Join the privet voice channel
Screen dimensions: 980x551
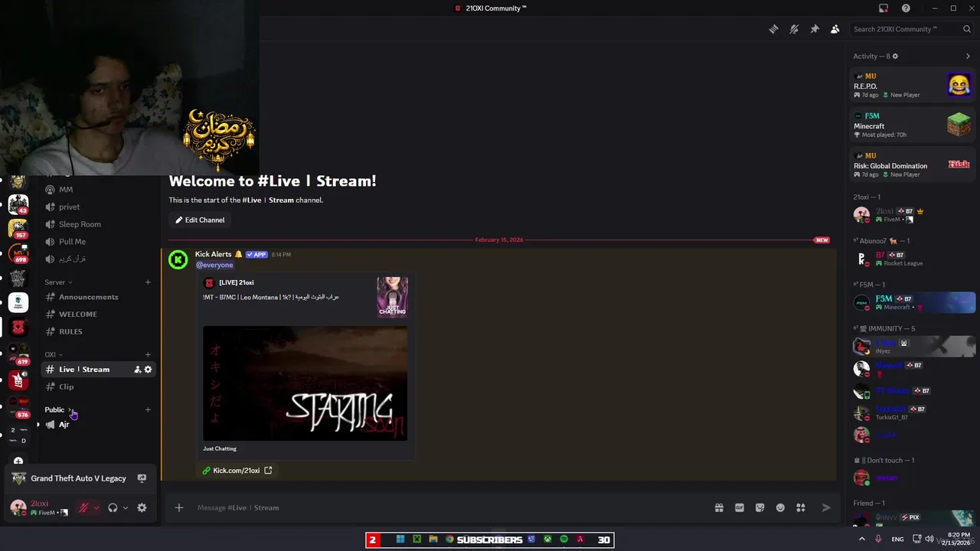point(99,207)
